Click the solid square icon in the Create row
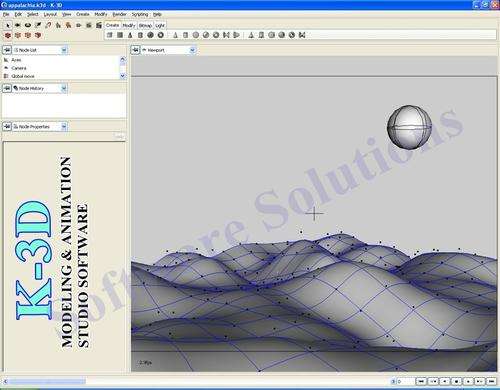The height and width of the screenshot is (390, 500). click(x=120, y=35)
